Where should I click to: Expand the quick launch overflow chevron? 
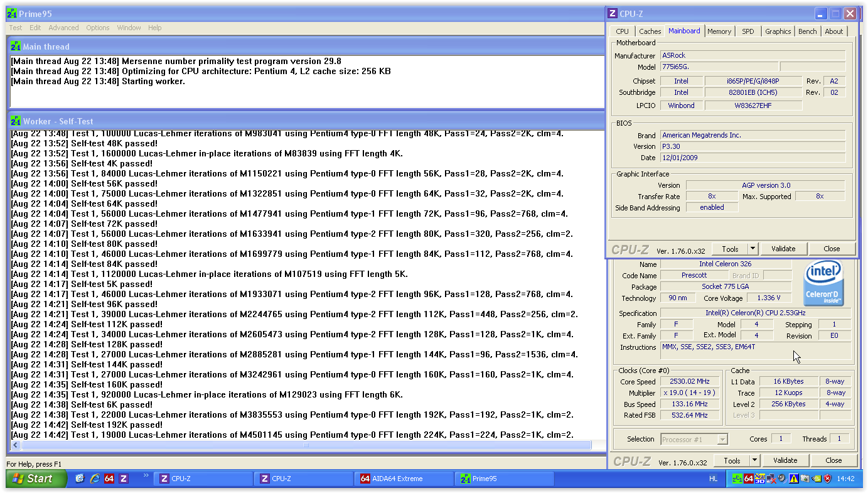coord(146,476)
